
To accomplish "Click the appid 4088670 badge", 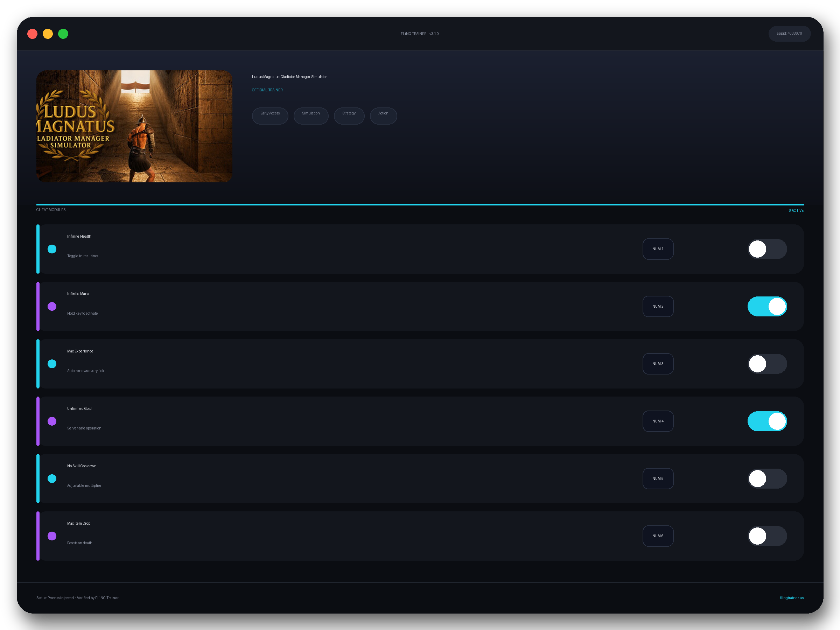I will (789, 33).
